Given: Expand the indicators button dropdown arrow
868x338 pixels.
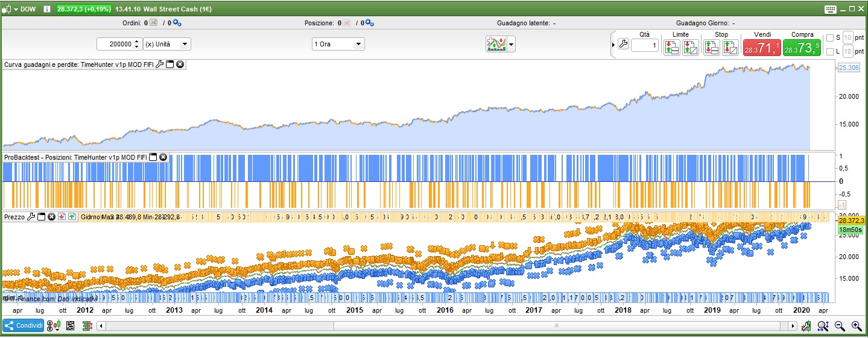Looking at the screenshot, I should point(512,44).
